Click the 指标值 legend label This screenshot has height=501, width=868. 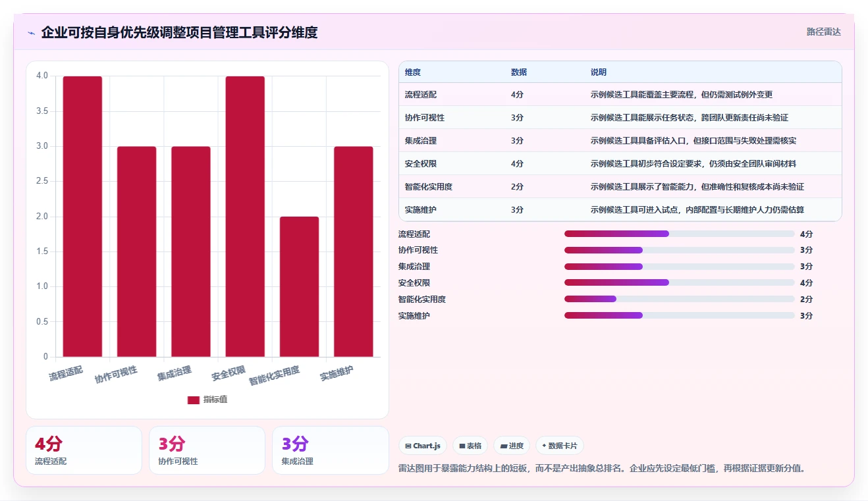[215, 400]
